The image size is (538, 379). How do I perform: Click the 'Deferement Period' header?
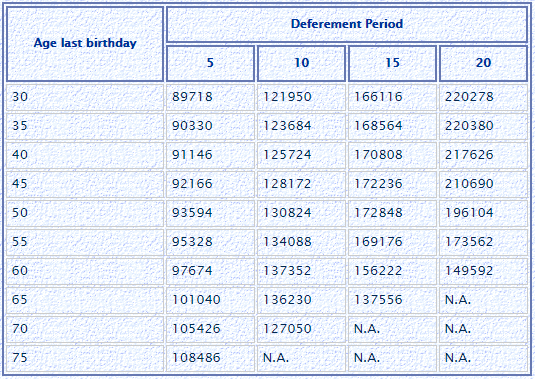click(347, 24)
